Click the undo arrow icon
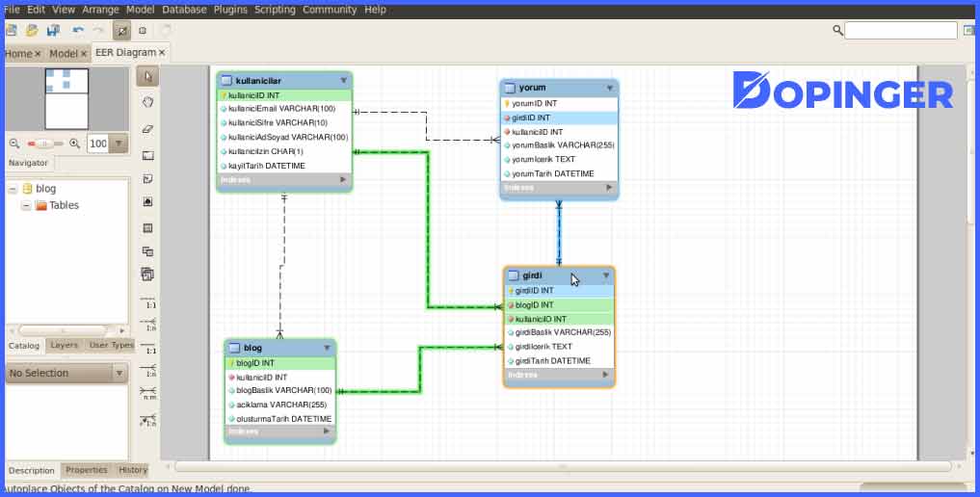Viewport: 980px width, 497px height. (x=78, y=30)
